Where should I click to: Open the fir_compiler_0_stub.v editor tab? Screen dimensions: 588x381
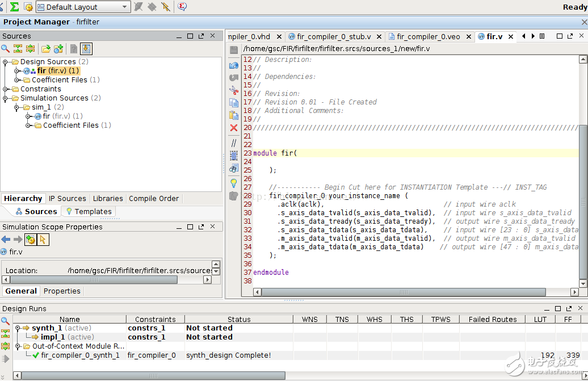[334, 36]
